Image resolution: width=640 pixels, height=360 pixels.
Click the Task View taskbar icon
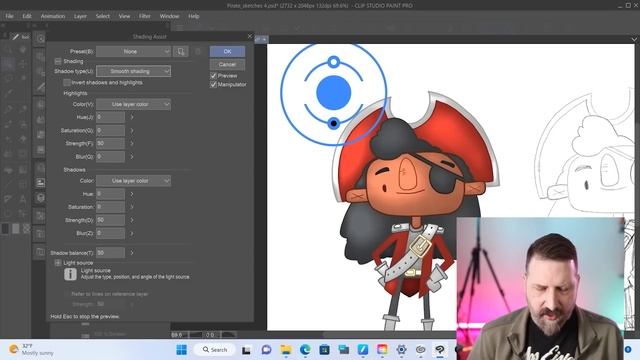pyautogui.click(x=246, y=350)
